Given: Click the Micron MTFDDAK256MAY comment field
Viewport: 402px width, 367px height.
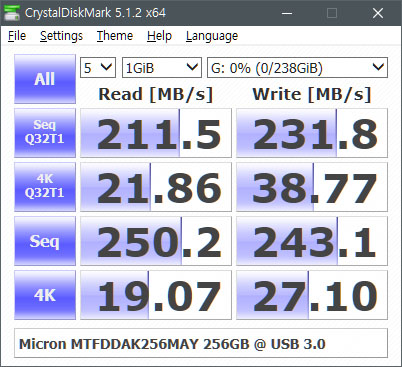Looking at the screenshot, I should tap(201, 343).
